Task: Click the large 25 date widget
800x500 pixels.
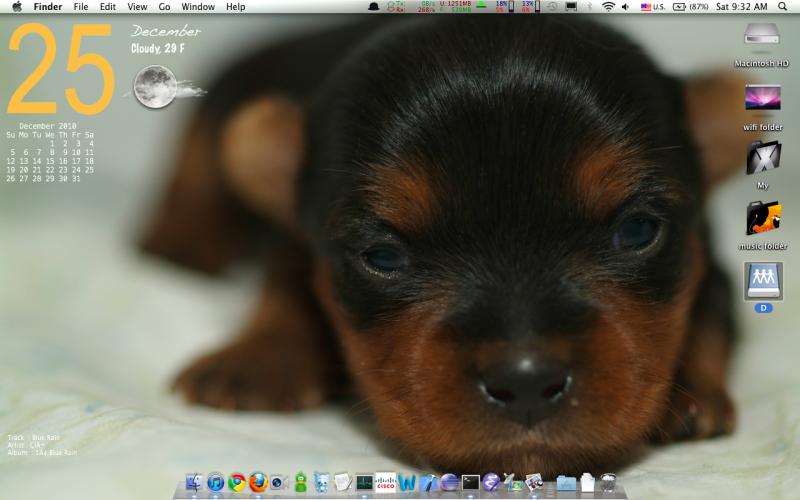Action: pos(60,69)
